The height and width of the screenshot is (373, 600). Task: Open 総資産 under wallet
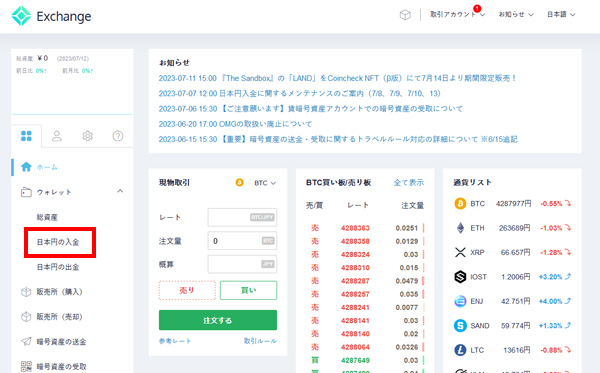click(x=47, y=217)
